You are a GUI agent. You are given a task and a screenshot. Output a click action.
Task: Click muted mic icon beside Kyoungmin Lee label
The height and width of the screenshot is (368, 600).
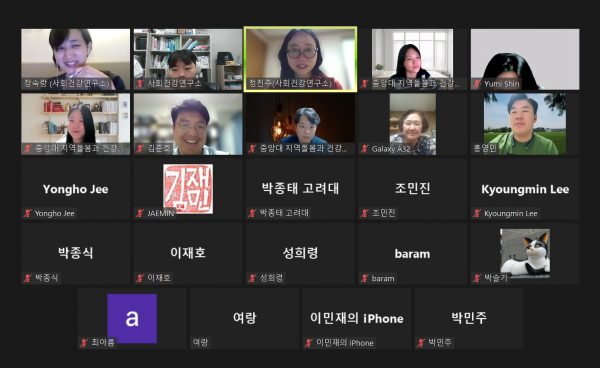pyautogui.click(x=477, y=213)
